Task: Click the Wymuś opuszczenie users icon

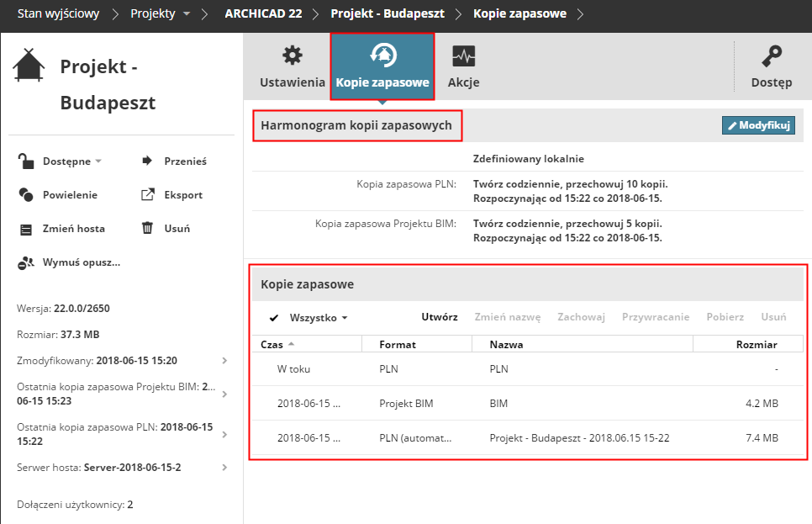Action: [x=26, y=262]
